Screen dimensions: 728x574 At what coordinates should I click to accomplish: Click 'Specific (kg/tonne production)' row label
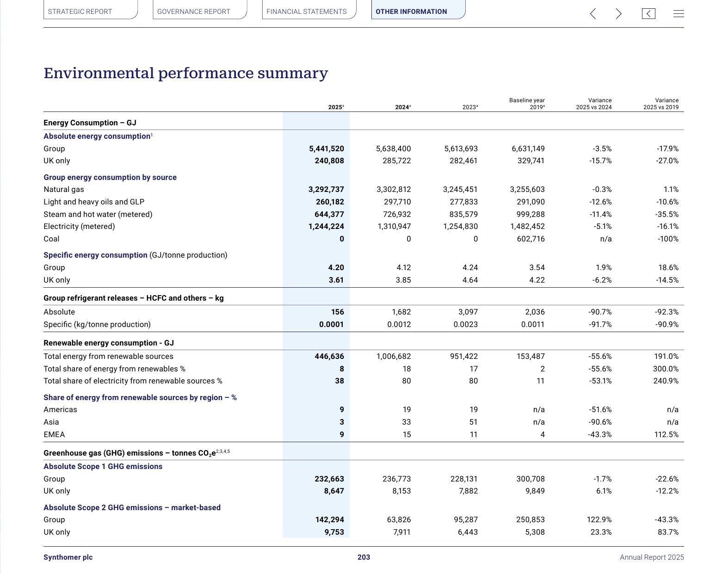coord(97,325)
